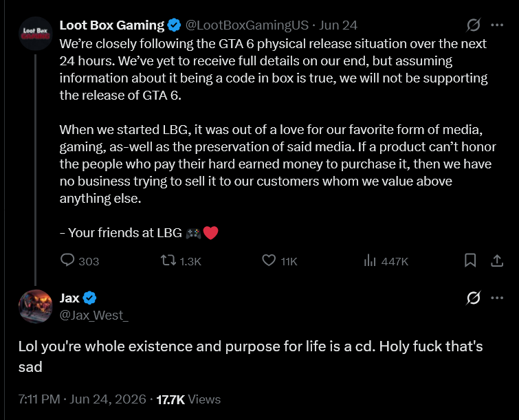The height and width of the screenshot is (420, 519).
Task: Open more options for Loot Box Gaming tweet
Action: pos(497,25)
